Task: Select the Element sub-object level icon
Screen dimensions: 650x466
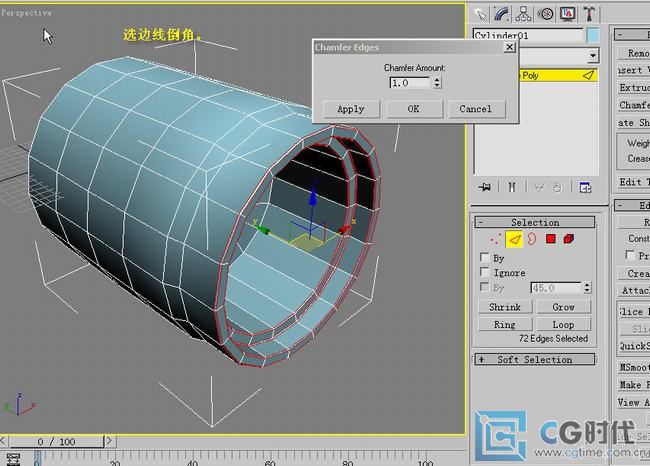Action: (569, 239)
